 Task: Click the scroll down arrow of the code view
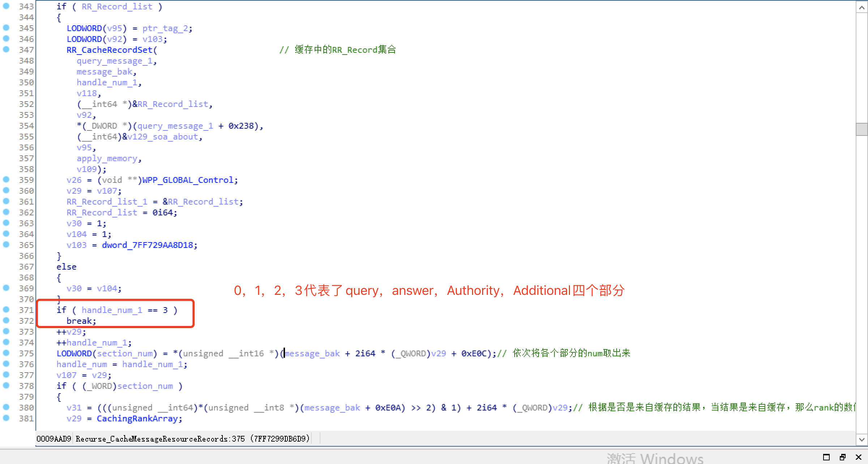(861, 439)
